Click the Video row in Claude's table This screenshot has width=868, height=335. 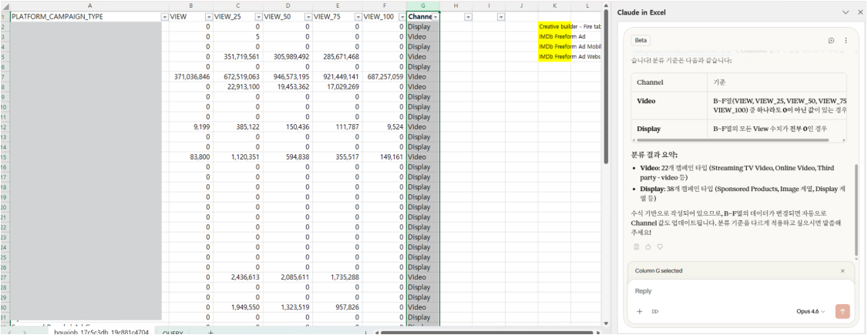[738, 106]
